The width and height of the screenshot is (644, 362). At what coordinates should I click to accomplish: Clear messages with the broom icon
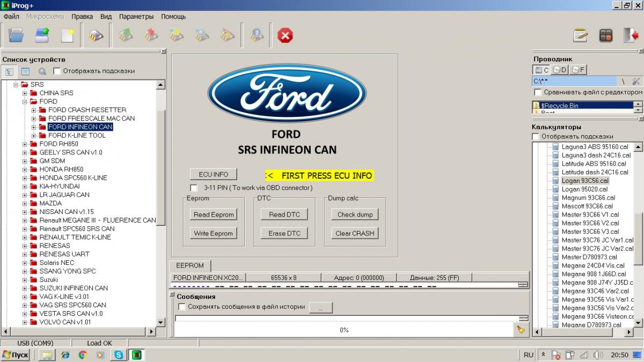(x=521, y=330)
